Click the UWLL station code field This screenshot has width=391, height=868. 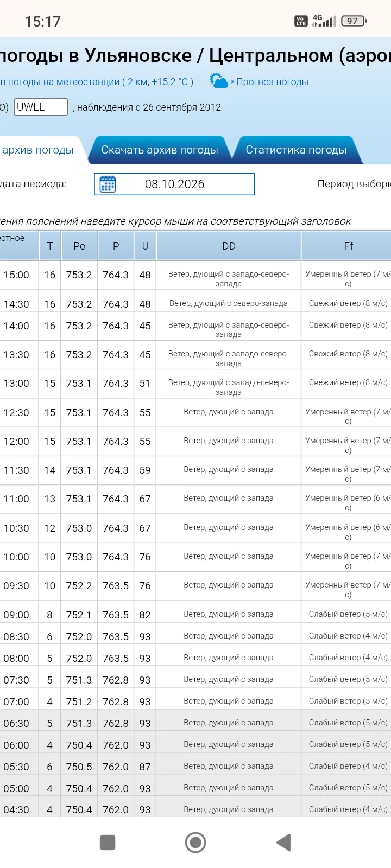coord(41,107)
